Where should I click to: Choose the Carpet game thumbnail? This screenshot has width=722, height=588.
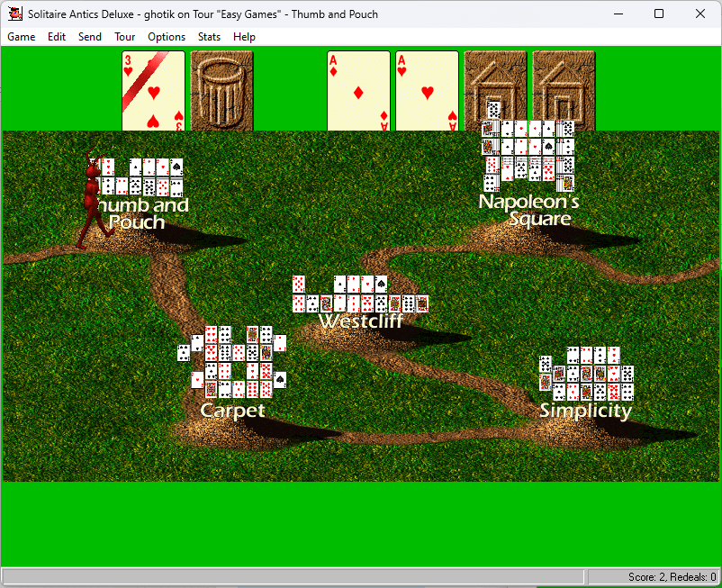[232, 362]
